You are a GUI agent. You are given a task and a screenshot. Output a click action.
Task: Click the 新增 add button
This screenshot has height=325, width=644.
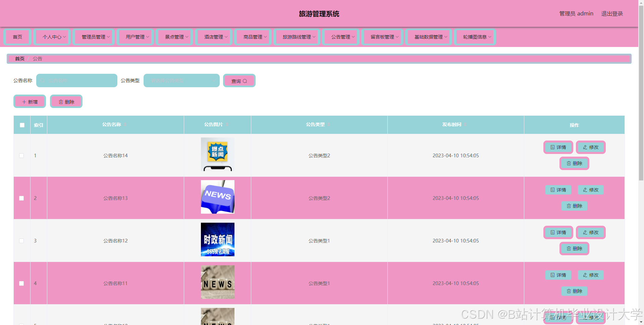[x=30, y=102]
